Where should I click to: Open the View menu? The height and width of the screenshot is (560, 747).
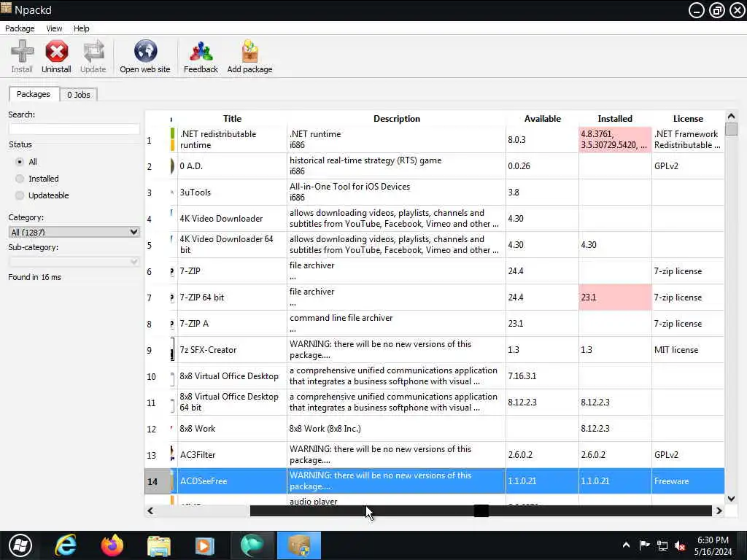(x=54, y=28)
